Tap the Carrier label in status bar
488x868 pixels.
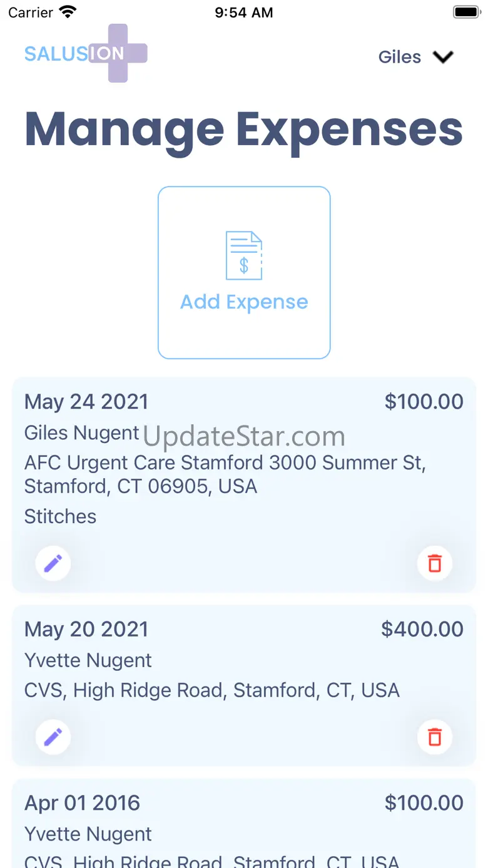(x=31, y=13)
